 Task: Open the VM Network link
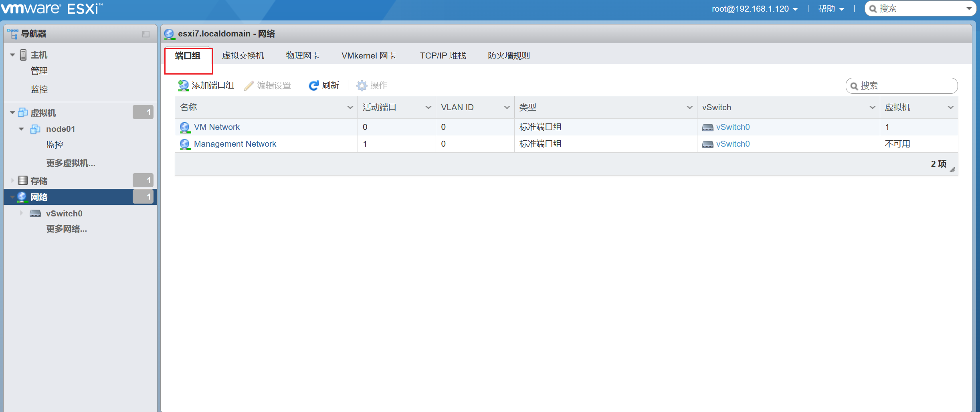click(217, 127)
